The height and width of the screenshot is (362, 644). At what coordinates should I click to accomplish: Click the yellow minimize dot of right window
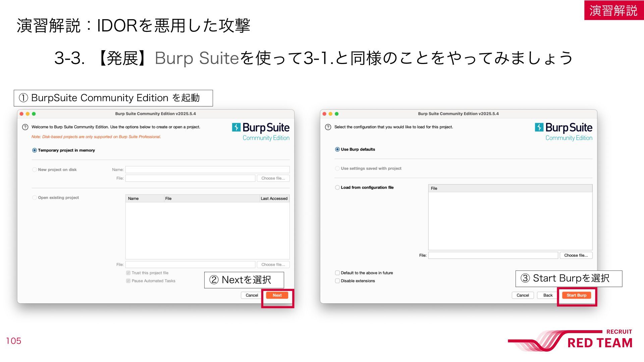coord(331,114)
